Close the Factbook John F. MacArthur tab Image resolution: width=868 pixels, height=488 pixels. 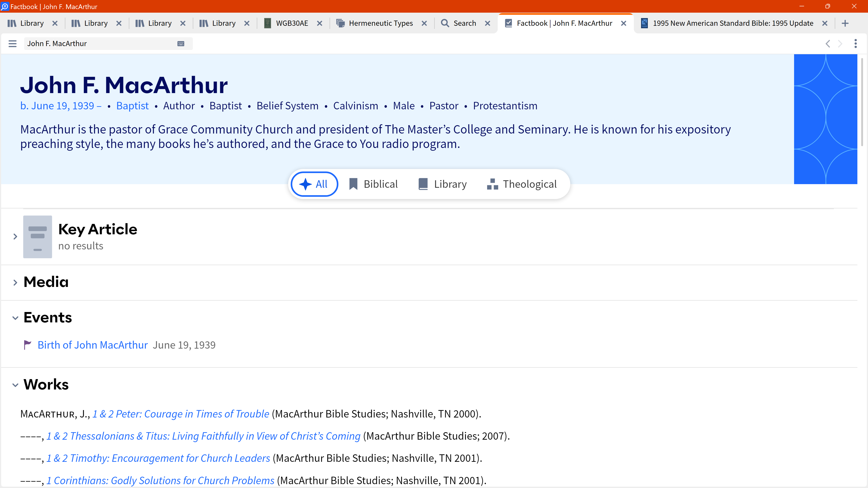(x=624, y=23)
